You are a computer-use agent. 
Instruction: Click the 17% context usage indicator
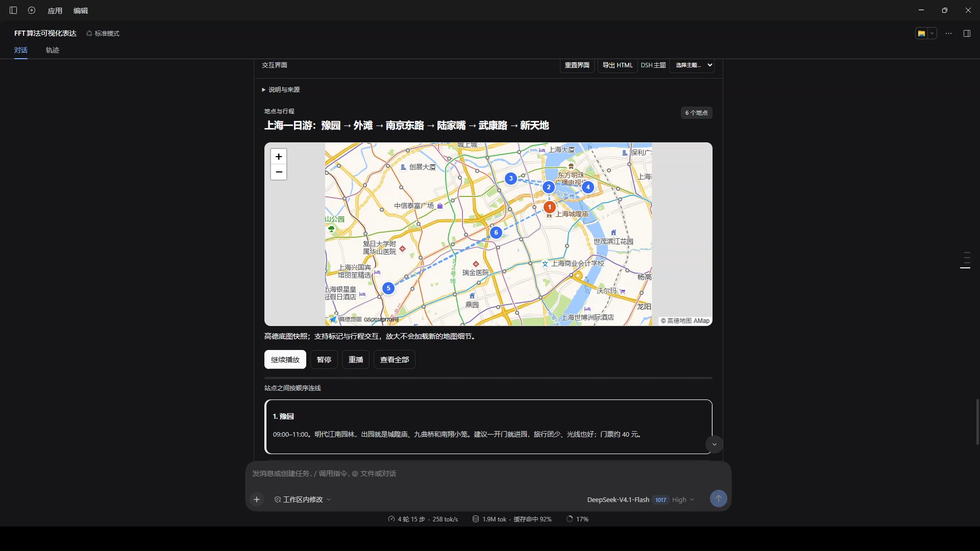577,519
